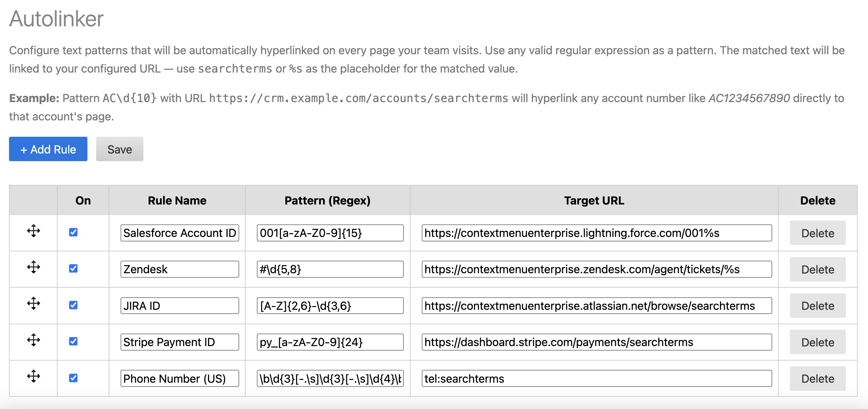
Task: Disable the Salesforce Account ID rule checkbox
Action: [73, 232]
